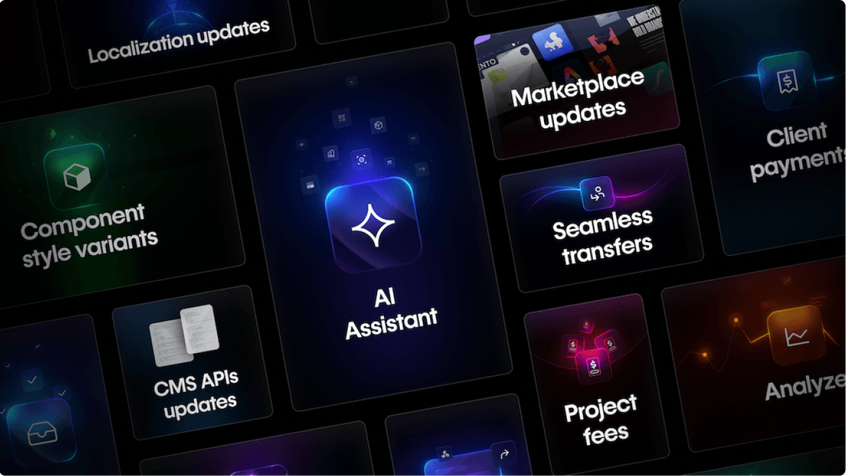Select the 'Marketplace updates' card text
846x476 pixels.
pyautogui.click(x=579, y=100)
